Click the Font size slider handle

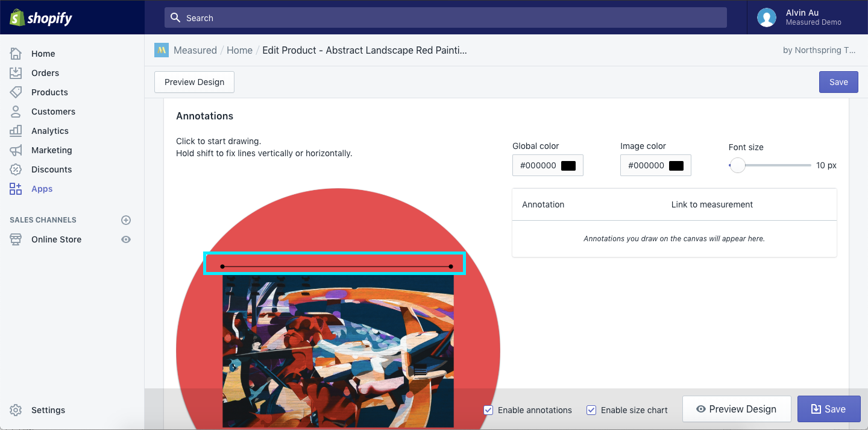pyautogui.click(x=737, y=165)
